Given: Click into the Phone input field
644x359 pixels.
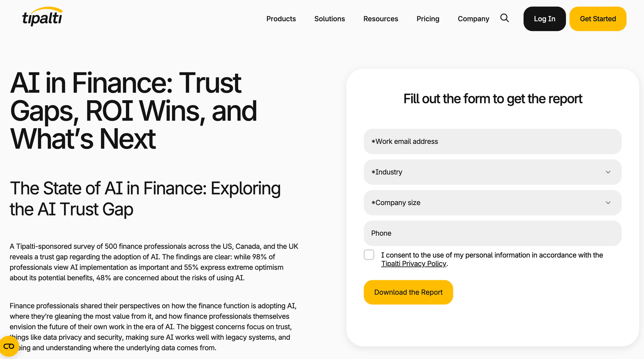Looking at the screenshot, I should click(492, 233).
